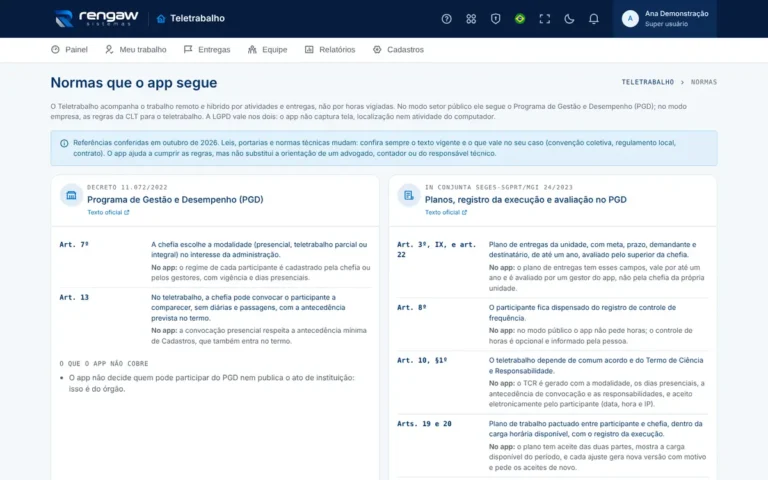Viewport: 768px width, 480px height.
Task: Open the Painel menu
Action: (69, 49)
